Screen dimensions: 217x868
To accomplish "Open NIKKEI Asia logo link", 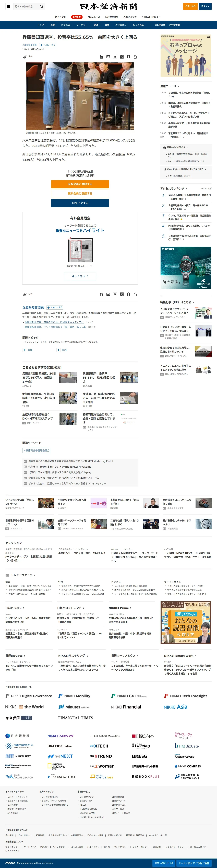I will [x=176, y=707].
